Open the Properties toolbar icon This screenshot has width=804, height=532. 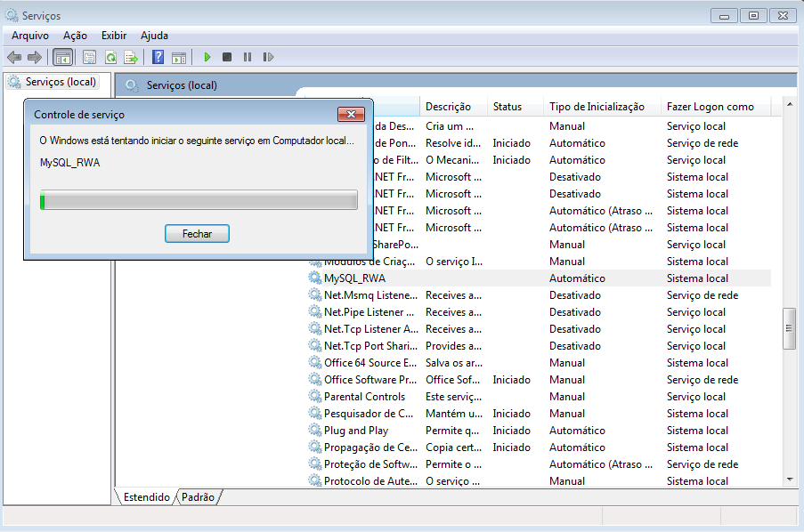click(x=89, y=57)
